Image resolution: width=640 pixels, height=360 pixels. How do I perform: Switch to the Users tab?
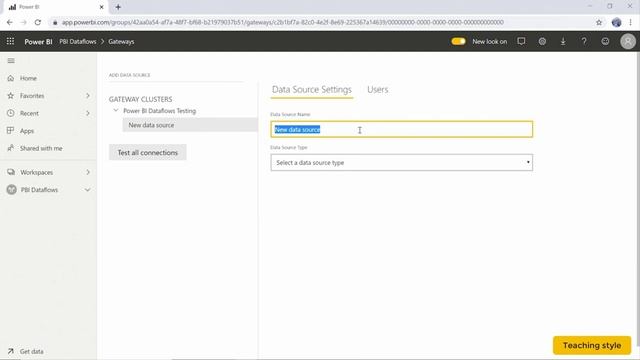point(378,89)
